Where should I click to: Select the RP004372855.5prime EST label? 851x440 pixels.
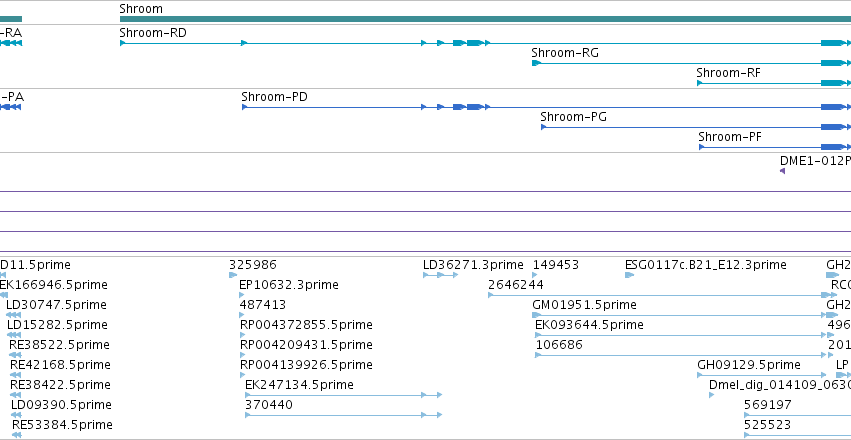coord(306,325)
